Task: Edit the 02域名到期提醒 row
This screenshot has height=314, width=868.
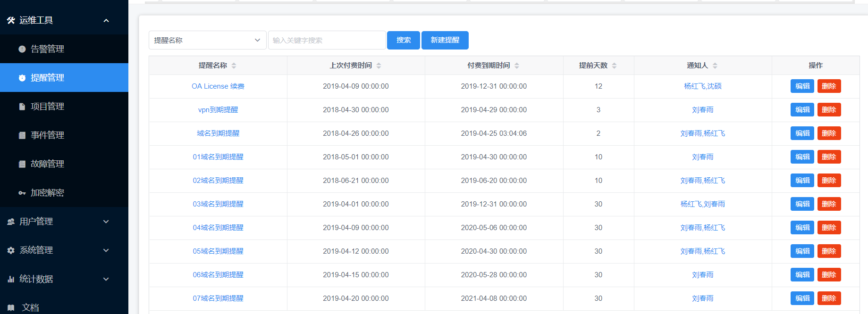Action: click(802, 181)
